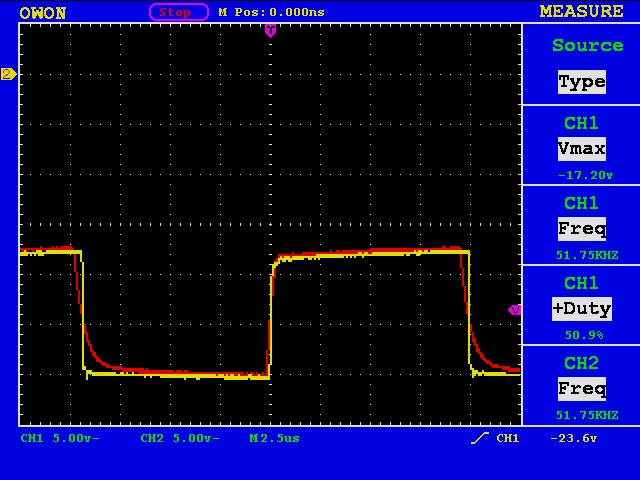Image resolution: width=640 pixels, height=480 pixels.
Task: Click the -17.20v Vmax value
Action: click(x=585, y=175)
